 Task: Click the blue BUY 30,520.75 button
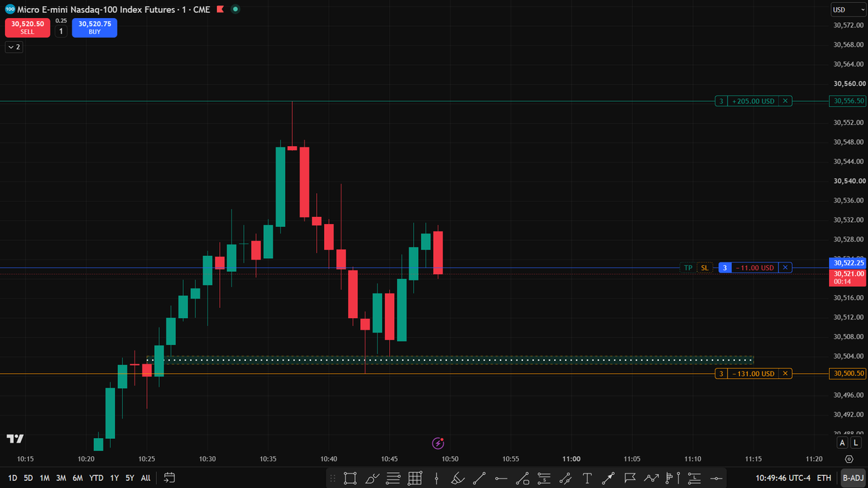coord(94,27)
